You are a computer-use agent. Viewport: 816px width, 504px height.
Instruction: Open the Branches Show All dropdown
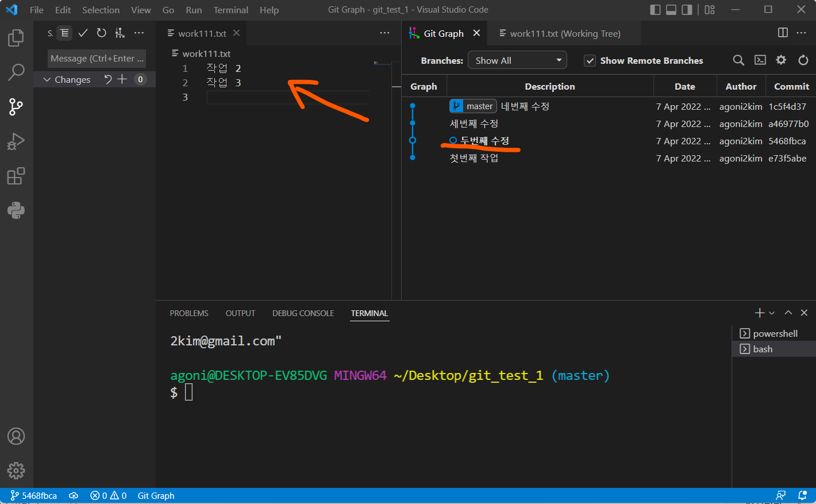517,60
